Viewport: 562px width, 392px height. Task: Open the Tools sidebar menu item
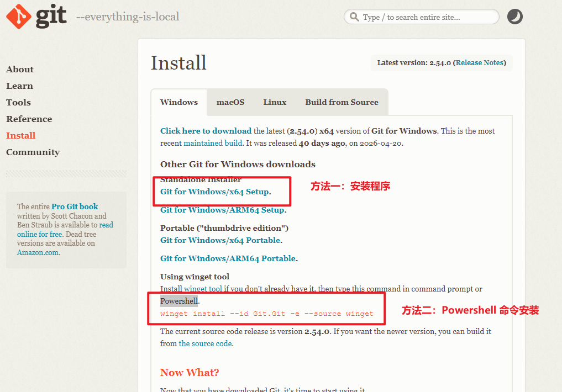(x=18, y=102)
